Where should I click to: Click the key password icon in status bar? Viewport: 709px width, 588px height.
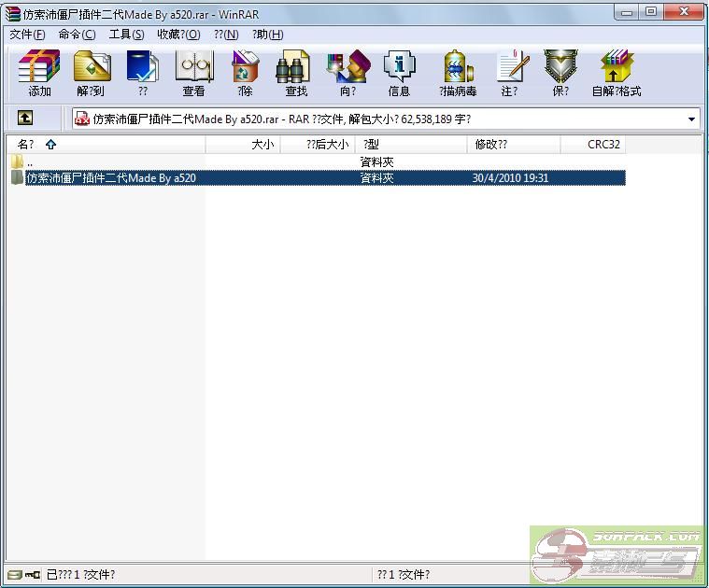point(33,575)
